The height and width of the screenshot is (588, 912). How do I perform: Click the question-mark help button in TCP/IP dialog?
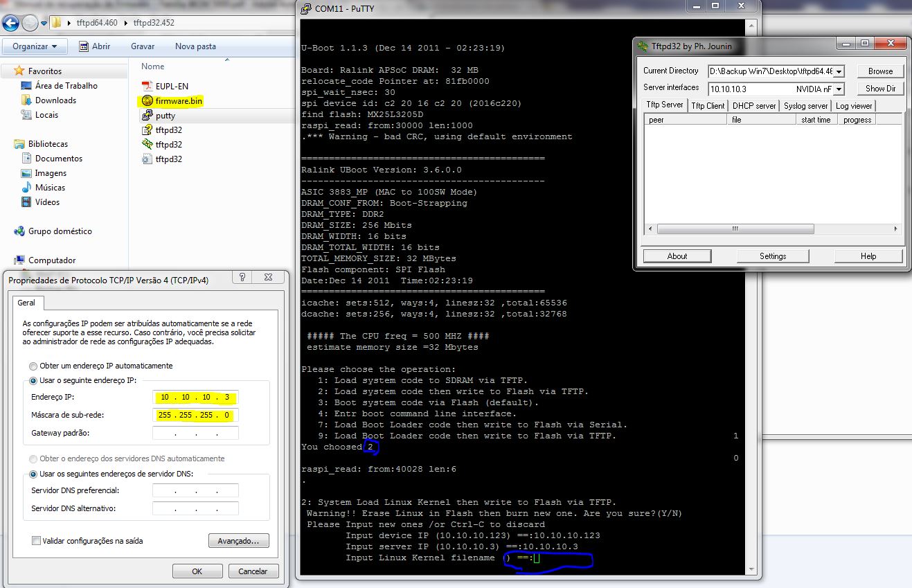[x=242, y=278]
